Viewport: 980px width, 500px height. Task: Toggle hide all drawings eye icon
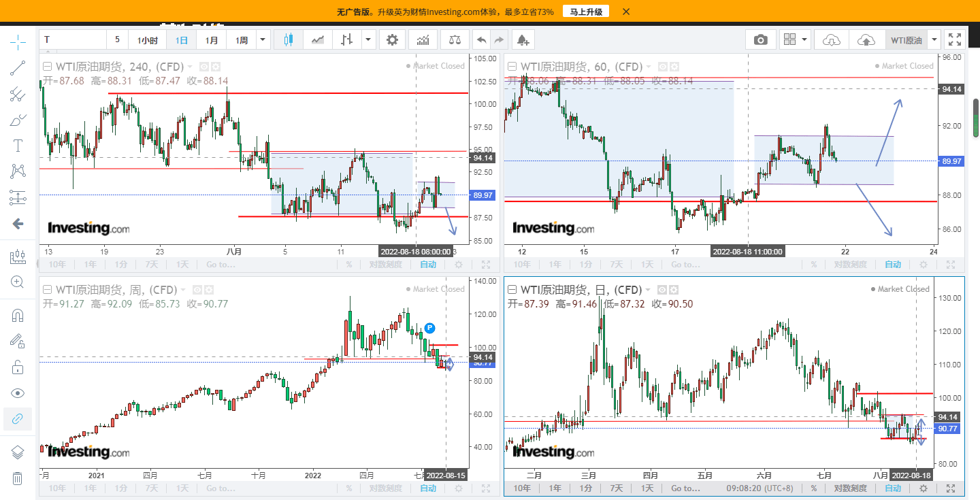[x=18, y=393]
